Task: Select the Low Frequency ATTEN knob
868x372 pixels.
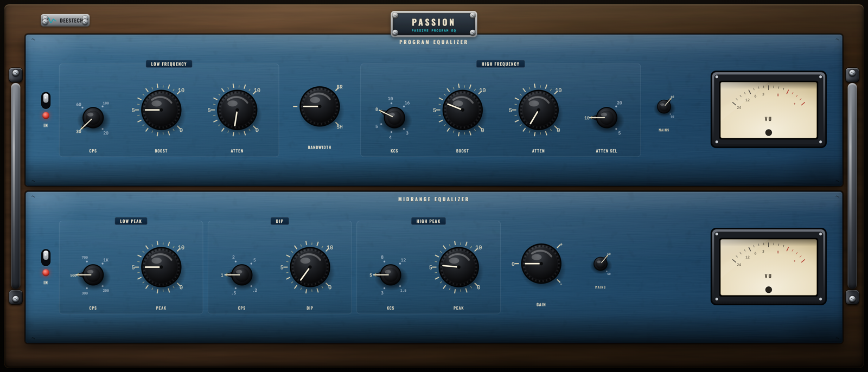Action: click(x=237, y=110)
